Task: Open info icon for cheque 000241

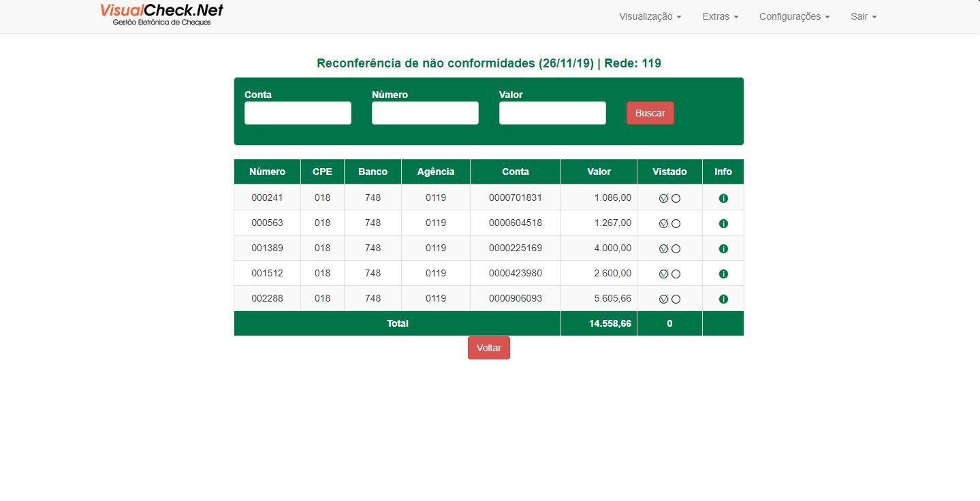Action: [x=723, y=198]
